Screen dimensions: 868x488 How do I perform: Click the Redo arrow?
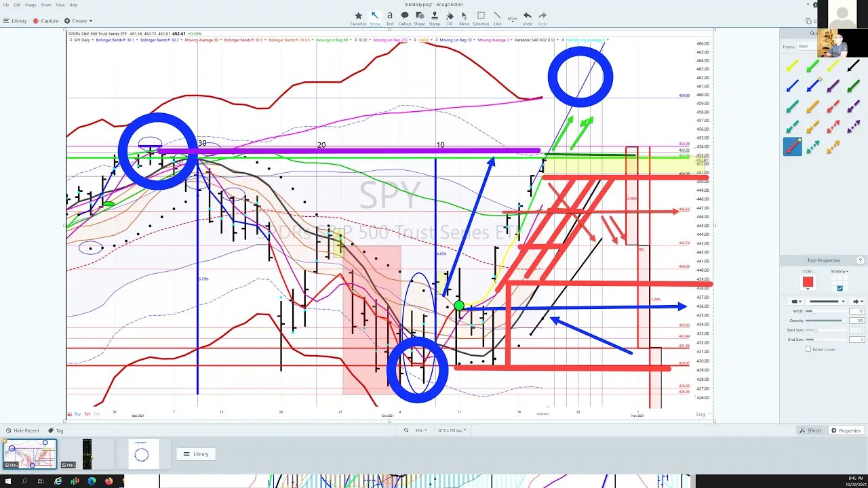542,18
